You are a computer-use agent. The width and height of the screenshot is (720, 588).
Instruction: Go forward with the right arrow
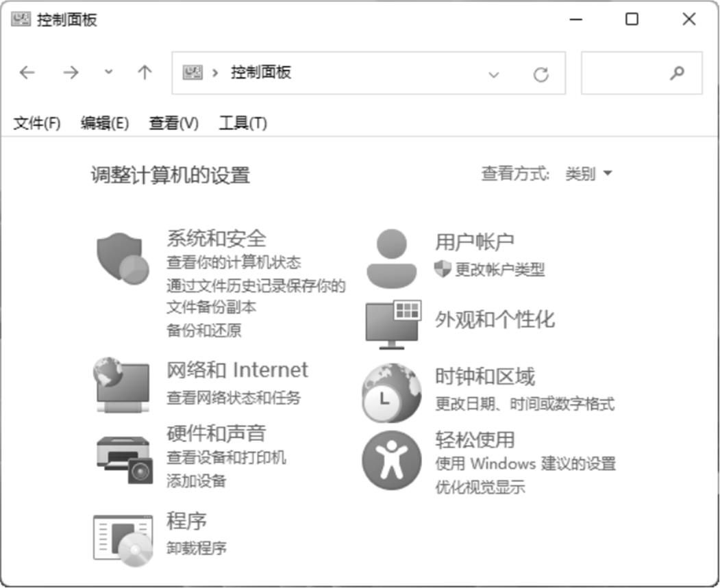pyautogui.click(x=71, y=73)
